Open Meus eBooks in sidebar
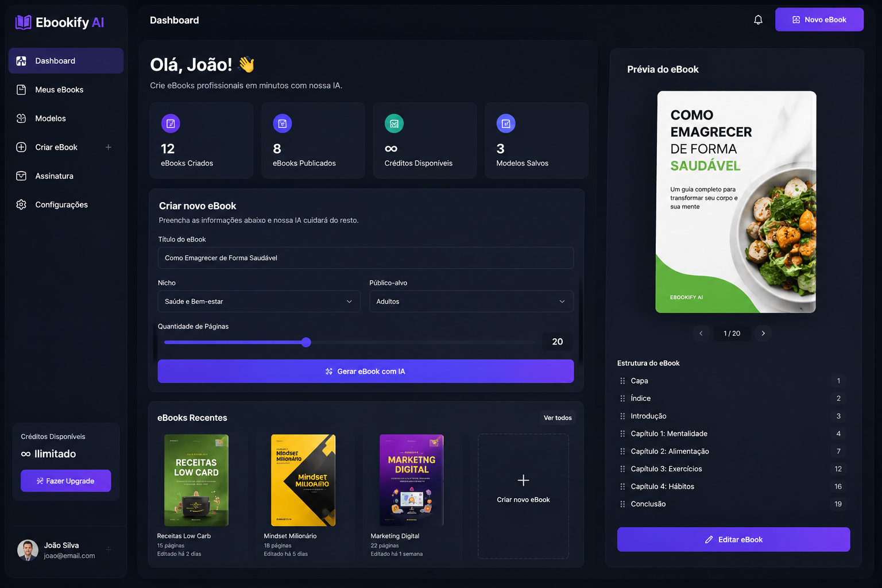The image size is (882, 588). [x=66, y=90]
